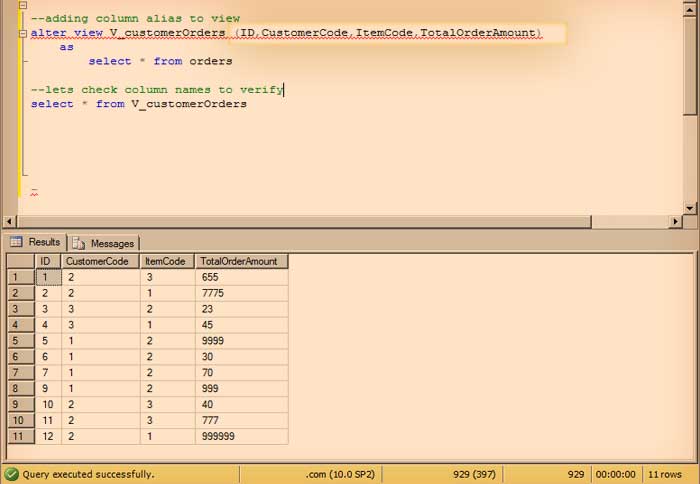
Task: Select row header 11 in results
Action: (21, 436)
